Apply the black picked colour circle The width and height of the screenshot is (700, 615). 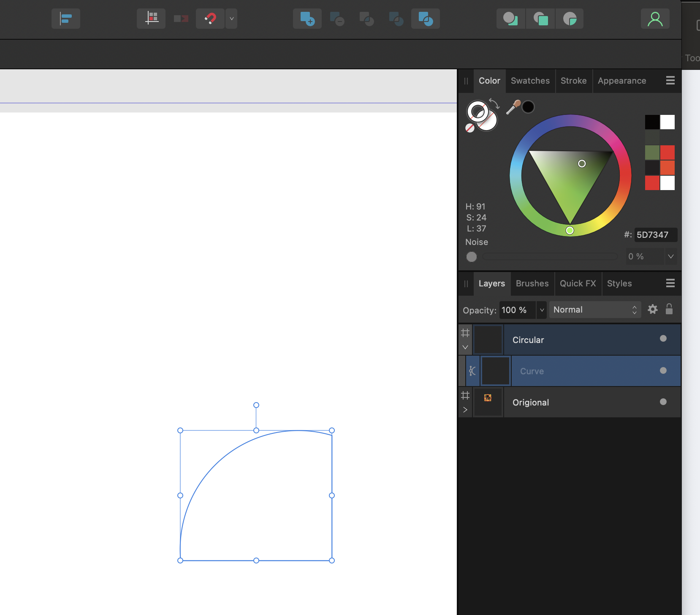pyautogui.click(x=528, y=107)
